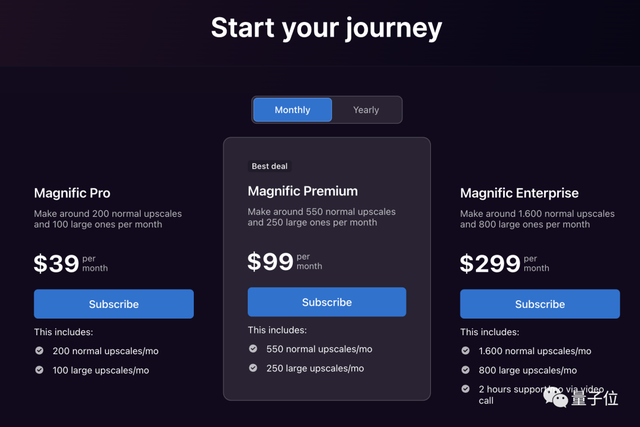
Task: Click the Magnific Enterprise plan title
Action: click(519, 193)
